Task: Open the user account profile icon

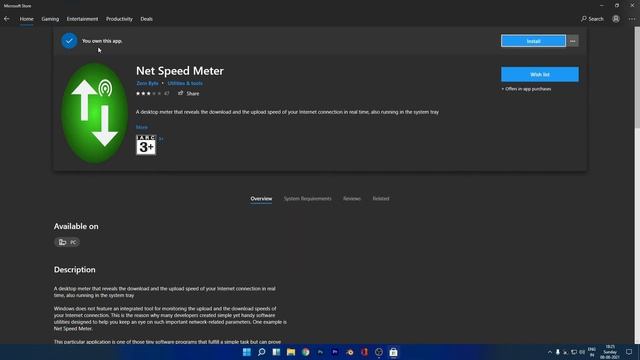Action: pyautogui.click(x=616, y=19)
